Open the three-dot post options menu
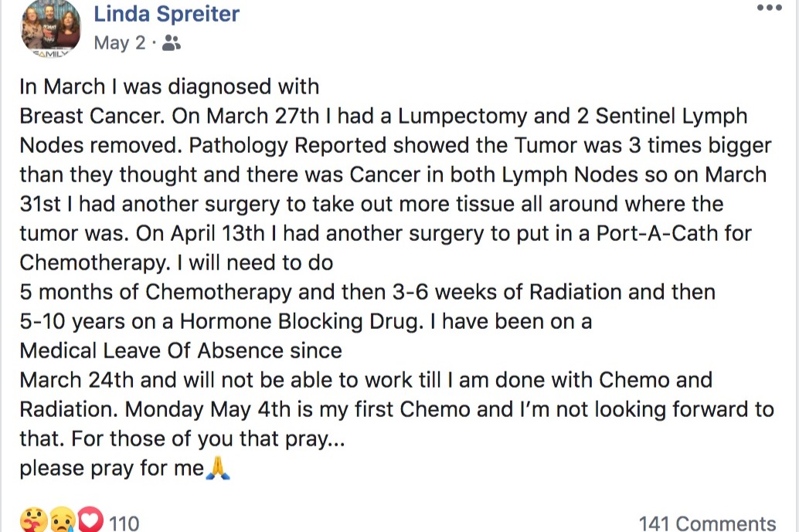 point(769,8)
